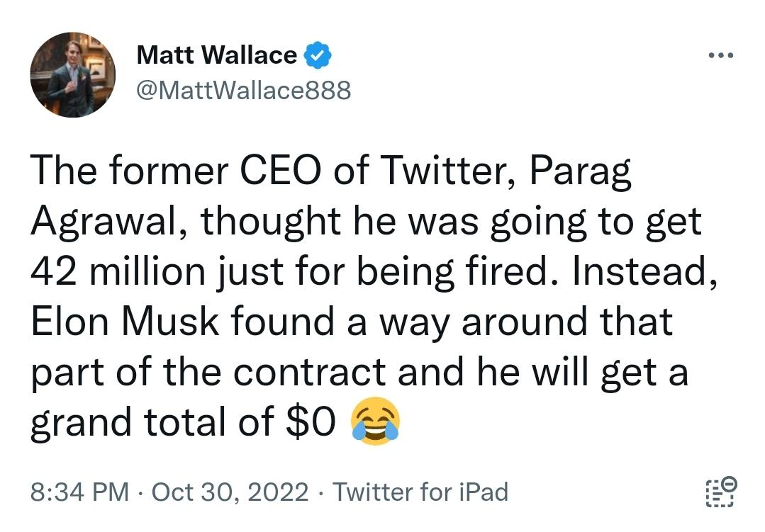Open Matt Wallace's profile avatar photo
This screenshot has width=765, height=532.
pyautogui.click(x=73, y=74)
